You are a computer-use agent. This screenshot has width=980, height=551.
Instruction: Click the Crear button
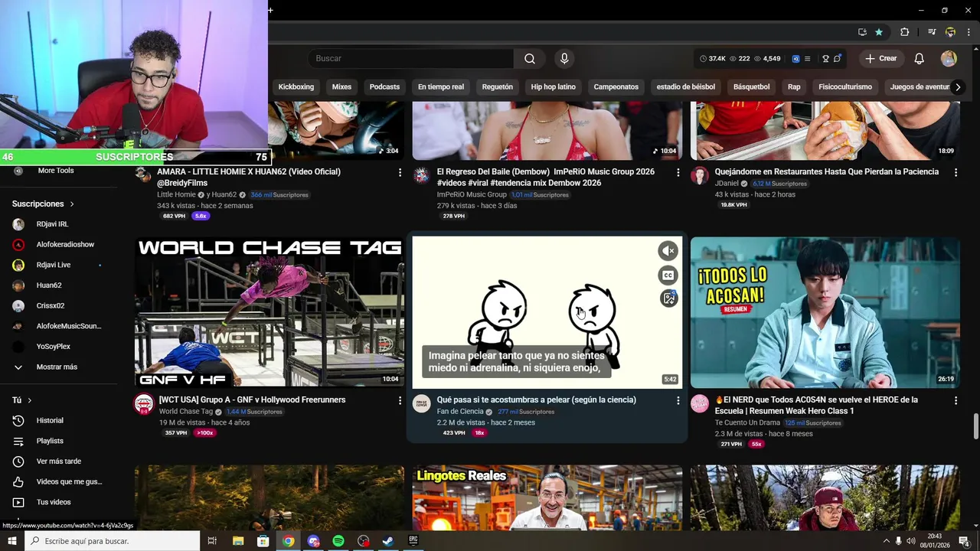click(880, 59)
